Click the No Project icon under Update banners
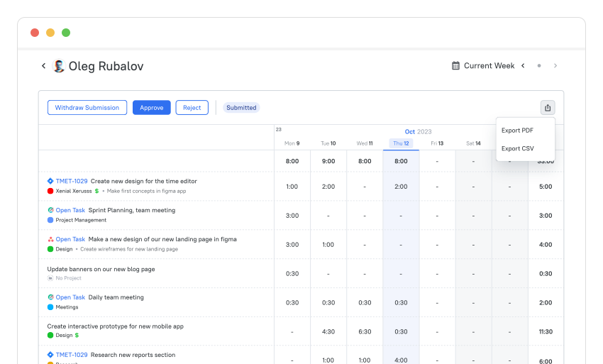 click(x=50, y=278)
